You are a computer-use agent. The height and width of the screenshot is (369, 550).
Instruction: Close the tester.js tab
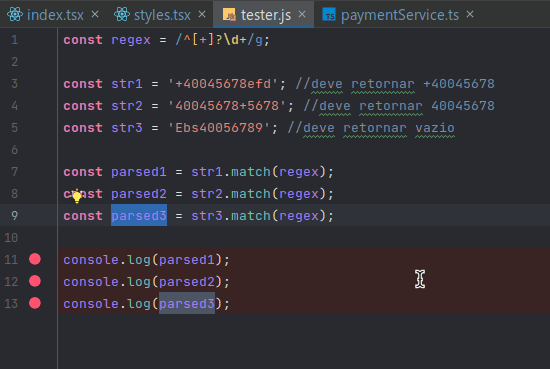302,14
